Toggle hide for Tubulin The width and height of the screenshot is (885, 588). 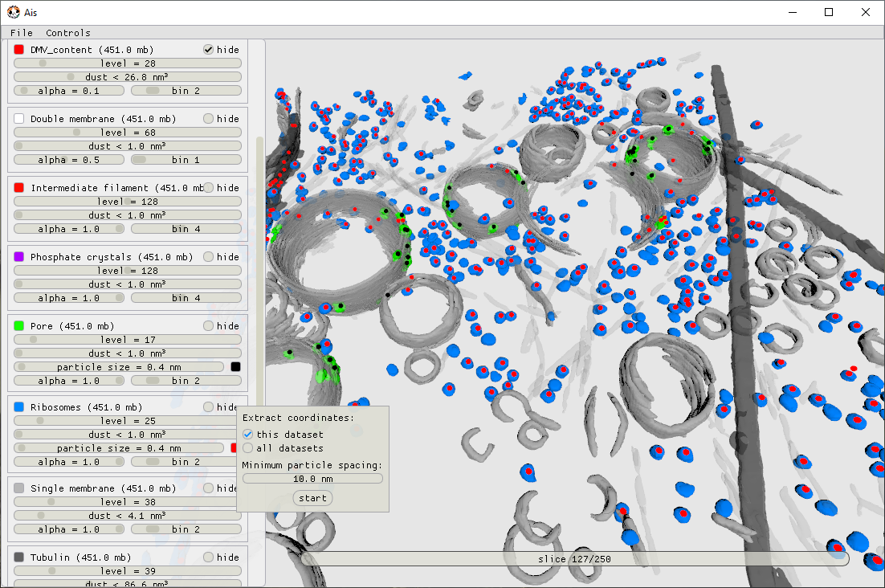click(x=208, y=557)
